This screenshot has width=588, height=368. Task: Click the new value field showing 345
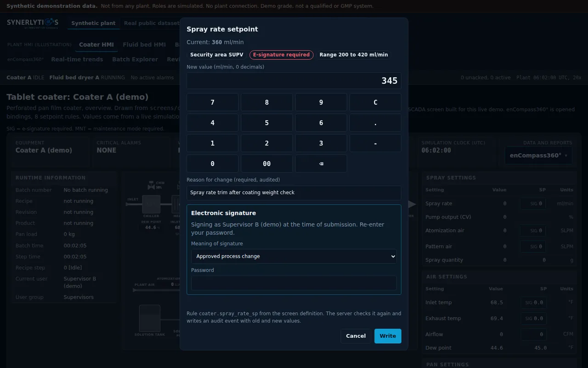click(x=294, y=81)
